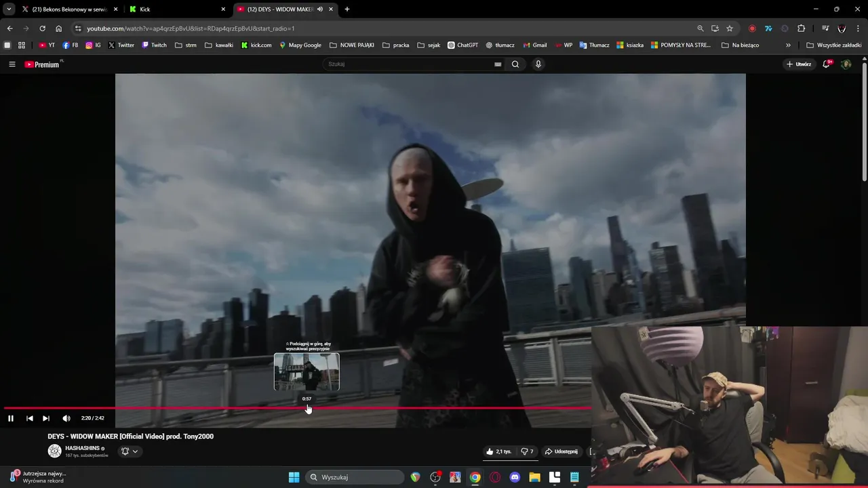Mute the video using the speaker icon
Image resolution: width=868 pixels, height=488 pixels.
(x=66, y=418)
